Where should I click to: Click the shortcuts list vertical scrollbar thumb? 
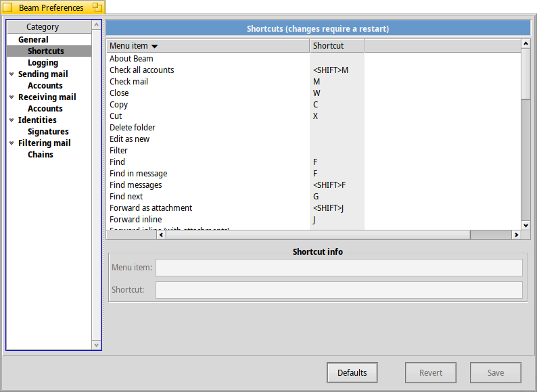point(526,74)
